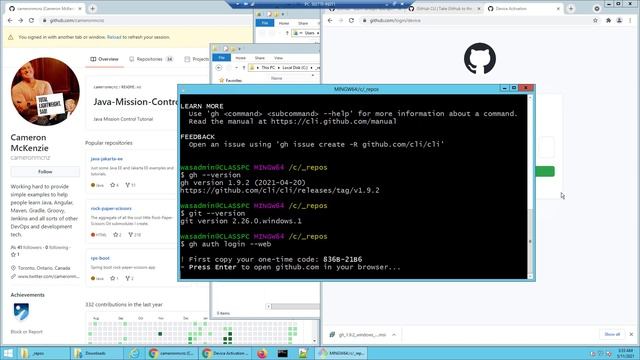Viewport: 640px width, 360px height.
Task: Click Users in the back Explorer address bar
Action: [309, 33]
